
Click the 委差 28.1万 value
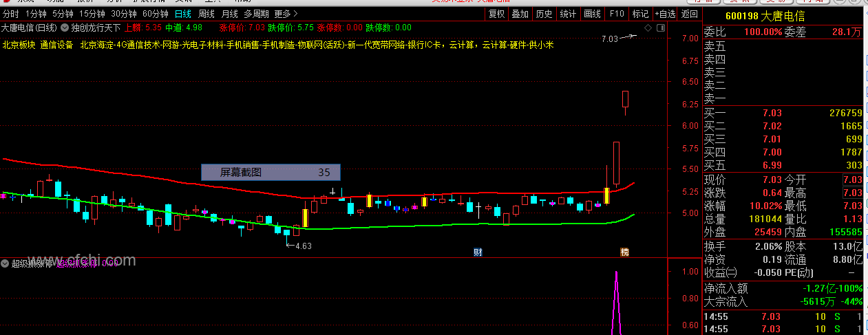847,32
